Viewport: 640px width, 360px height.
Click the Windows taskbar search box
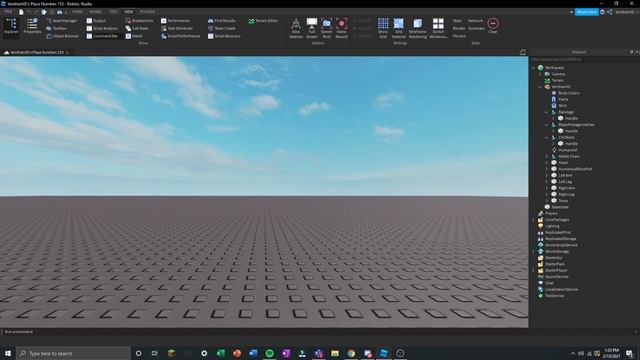click(73, 353)
